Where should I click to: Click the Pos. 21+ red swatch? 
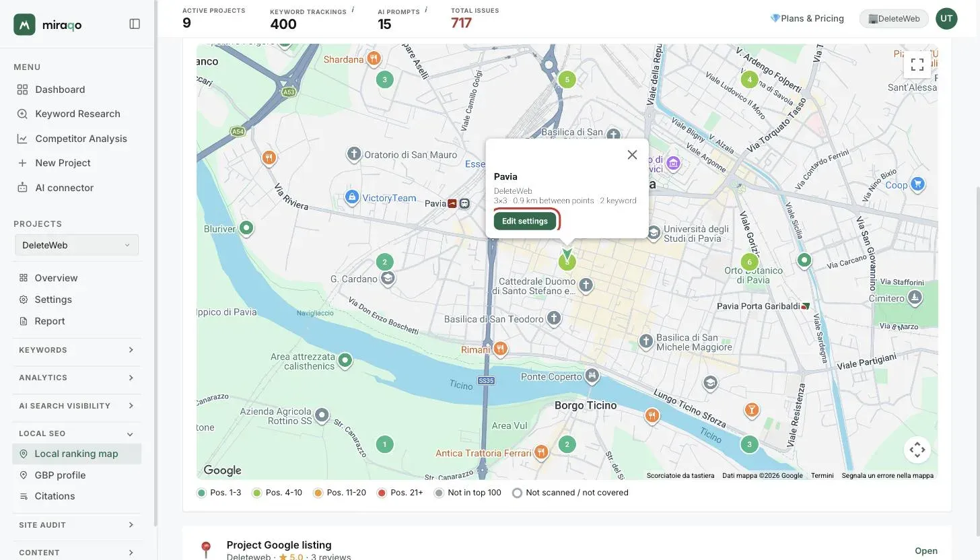pyautogui.click(x=382, y=493)
